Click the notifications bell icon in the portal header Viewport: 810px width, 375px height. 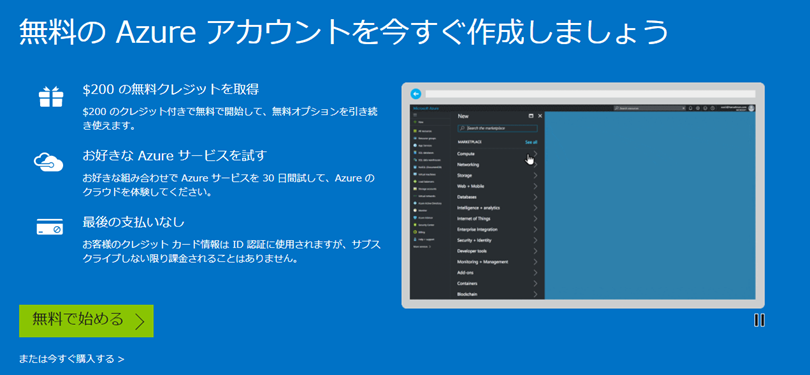(690, 108)
